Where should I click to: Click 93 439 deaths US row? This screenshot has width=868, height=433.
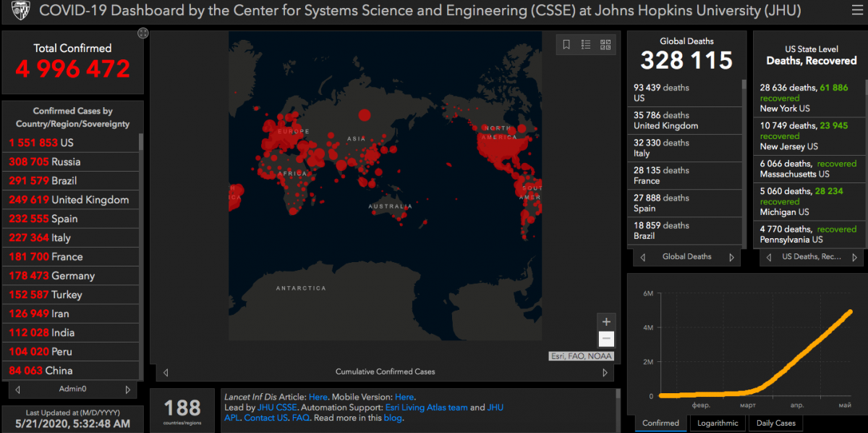[x=684, y=93]
